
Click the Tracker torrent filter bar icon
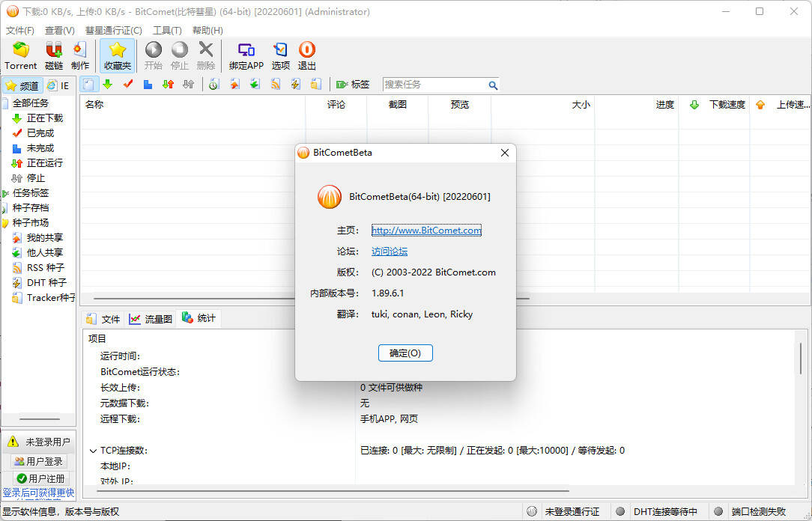tap(316, 85)
